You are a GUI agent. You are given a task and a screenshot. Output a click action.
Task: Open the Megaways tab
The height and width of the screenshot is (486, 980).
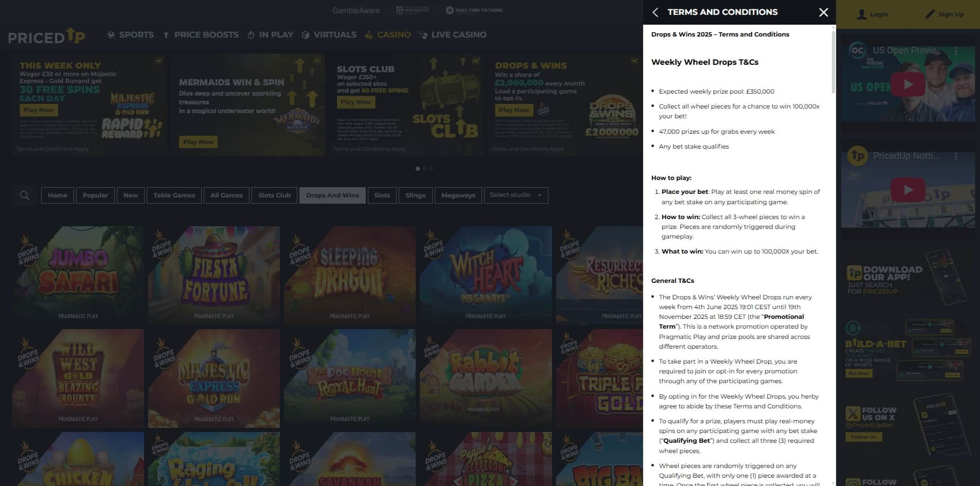tap(458, 195)
